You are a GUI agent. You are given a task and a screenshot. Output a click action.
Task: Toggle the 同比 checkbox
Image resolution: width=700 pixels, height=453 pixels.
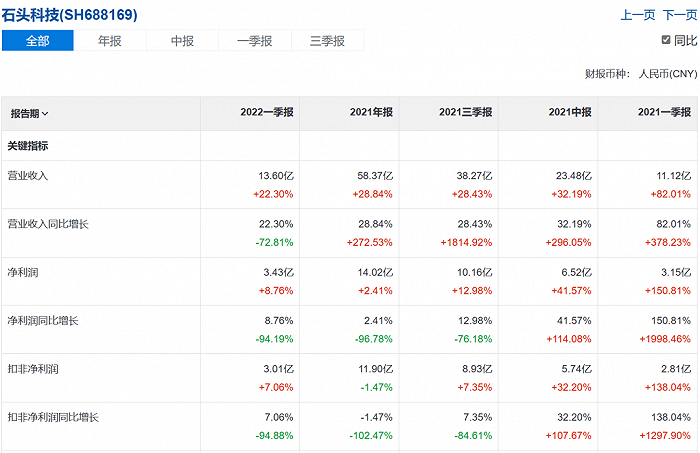666,40
